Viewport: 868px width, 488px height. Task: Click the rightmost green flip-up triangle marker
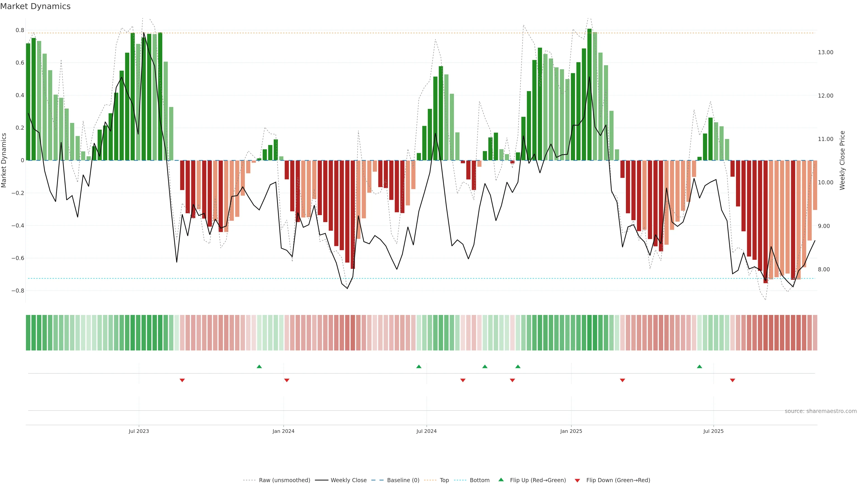pyautogui.click(x=700, y=366)
